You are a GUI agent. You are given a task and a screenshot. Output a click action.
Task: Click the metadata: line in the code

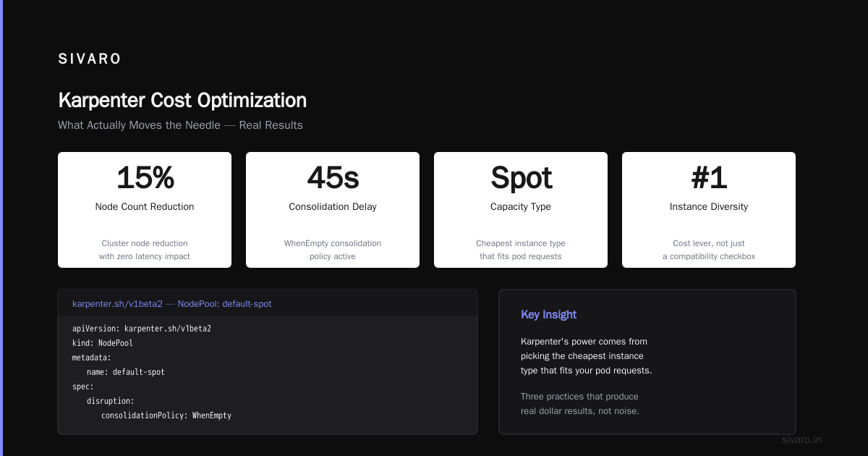92,358
